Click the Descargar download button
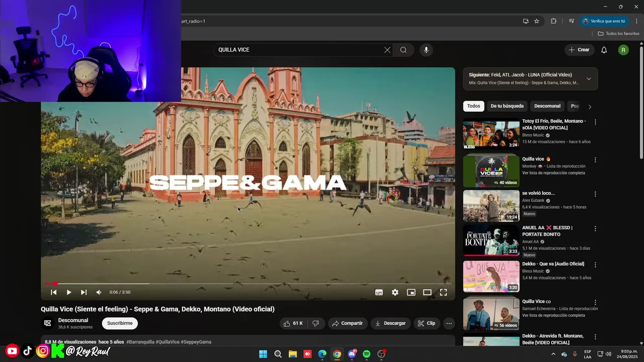644x362 pixels. 390,323
